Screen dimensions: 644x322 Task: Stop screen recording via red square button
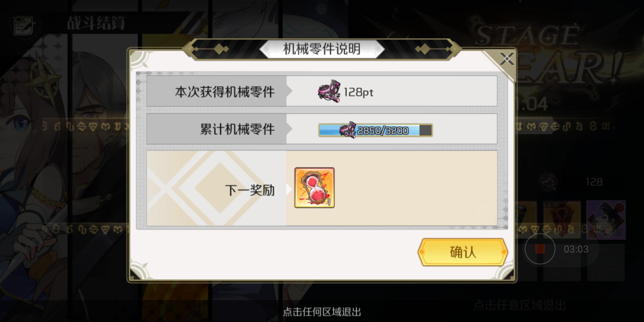(540, 249)
